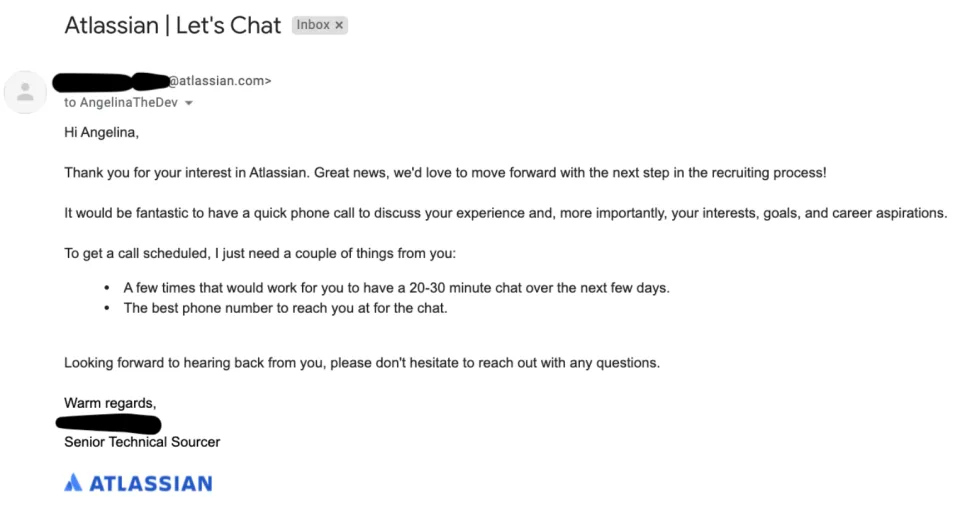Viewport: 960px width, 508px height.
Task: Click the "Senior Technical Sourcer" title text
Action: (x=142, y=442)
